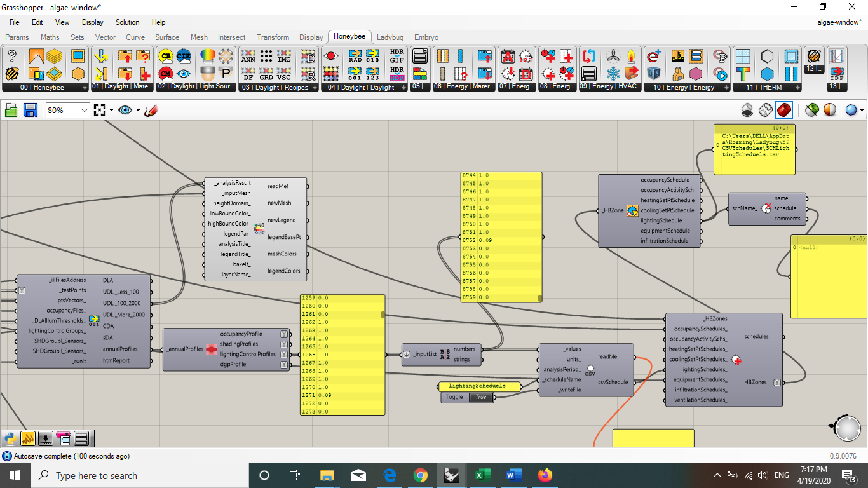Image resolution: width=868 pixels, height=488 pixels.
Task: Click scrollbar grip on panel listing 8744–8759
Action: (x=540, y=298)
